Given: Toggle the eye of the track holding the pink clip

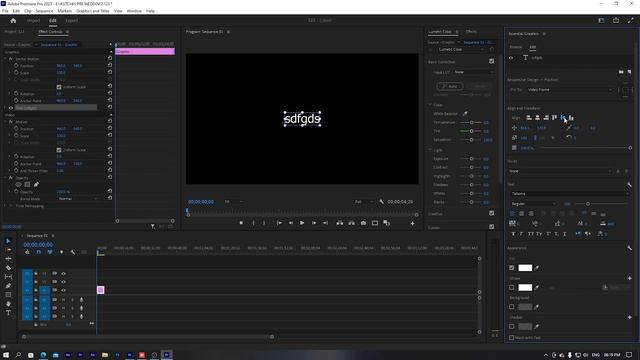Looking at the screenshot, I should click(63, 290).
